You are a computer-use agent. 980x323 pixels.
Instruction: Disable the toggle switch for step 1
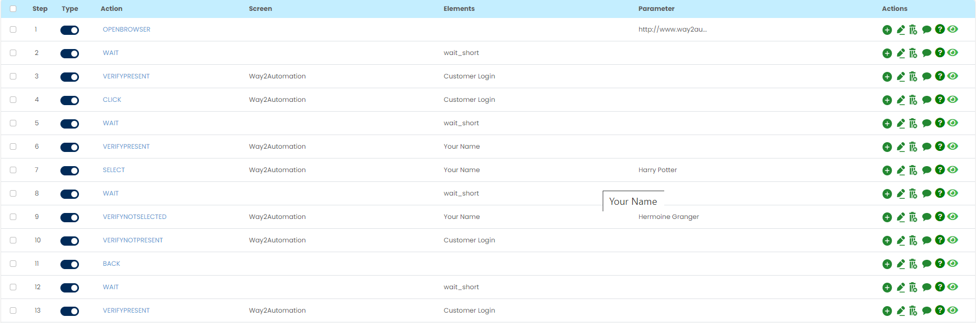click(x=70, y=30)
